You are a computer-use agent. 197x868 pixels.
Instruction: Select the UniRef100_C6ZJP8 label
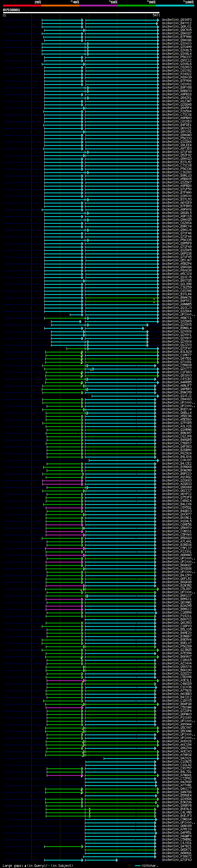(176, 436)
